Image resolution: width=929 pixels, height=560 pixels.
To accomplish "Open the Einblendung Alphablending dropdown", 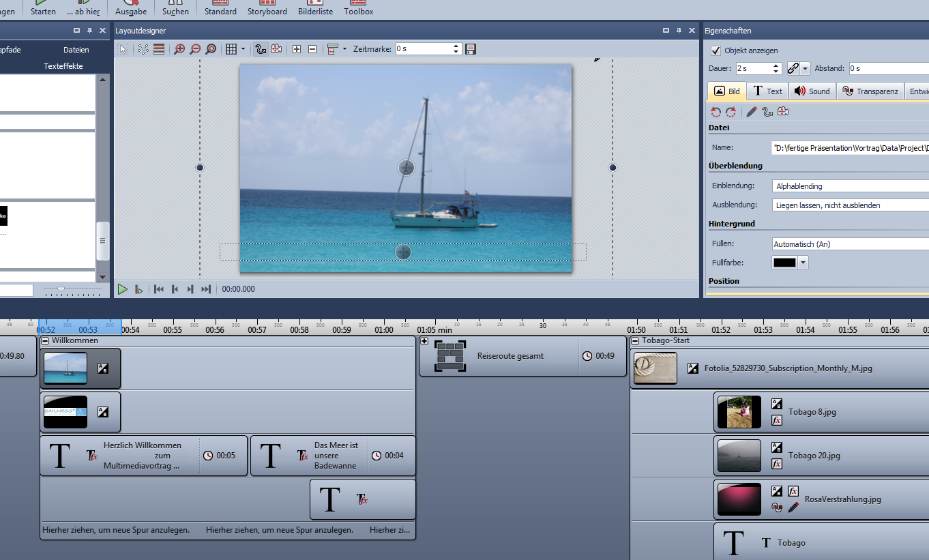I will click(x=851, y=186).
